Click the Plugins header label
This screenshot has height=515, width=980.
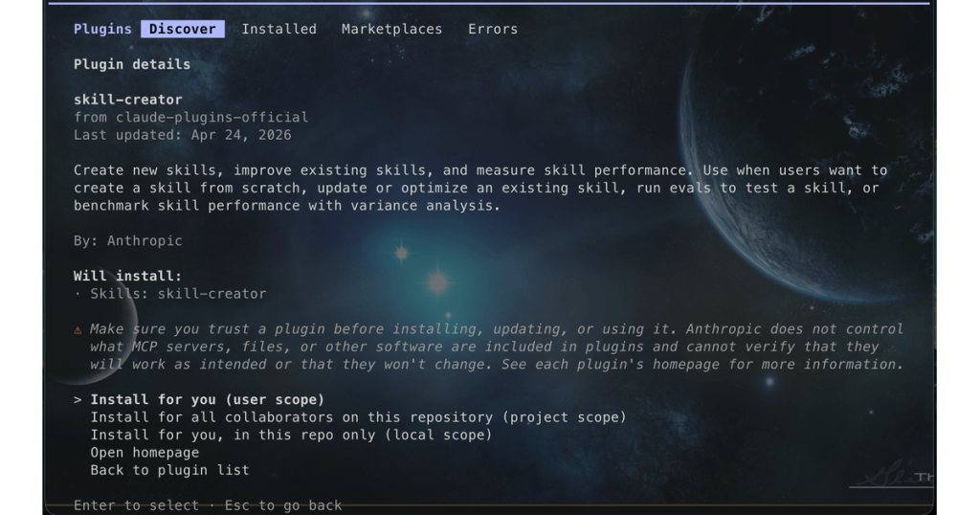tap(102, 29)
